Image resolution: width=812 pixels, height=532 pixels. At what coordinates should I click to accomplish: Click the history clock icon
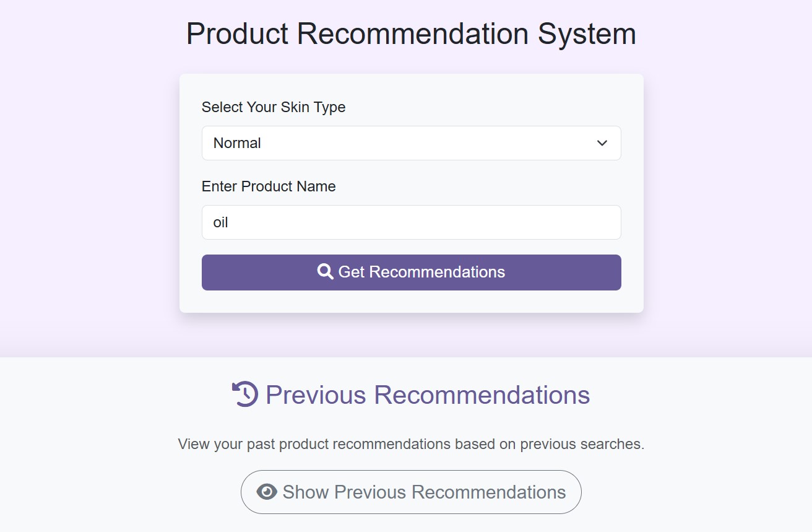point(245,395)
